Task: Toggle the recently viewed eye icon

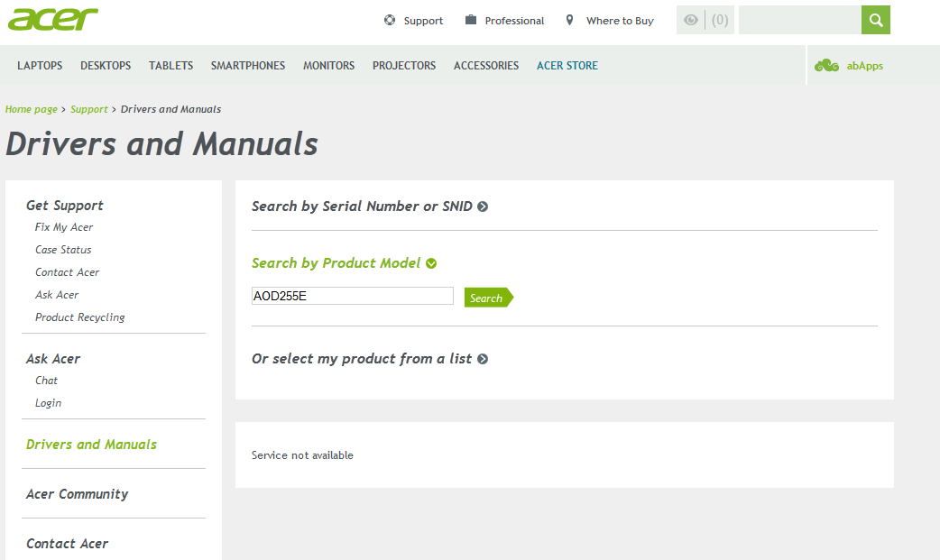Action: (691, 20)
